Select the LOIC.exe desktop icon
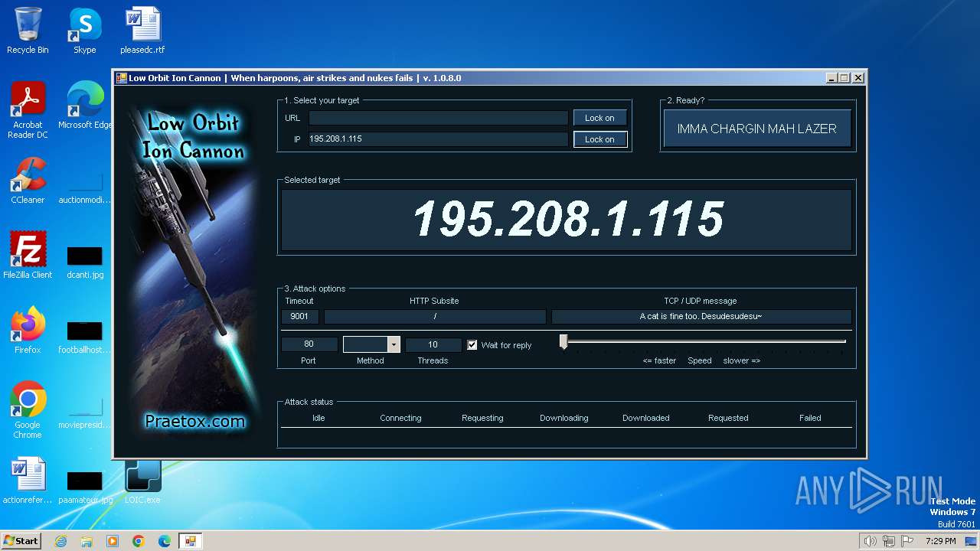This screenshot has height=551, width=980. click(142, 481)
